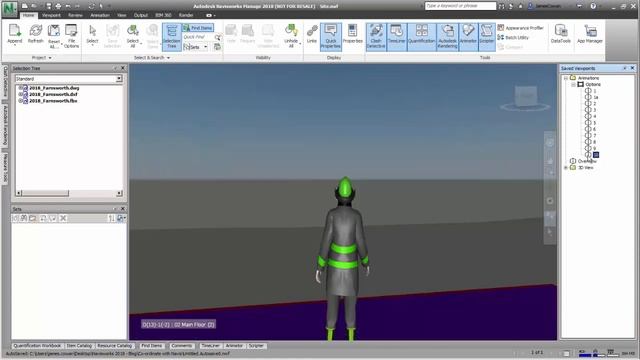The image size is (640, 360).
Task: Switch to the Output ribbon tab
Action: [141, 15]
